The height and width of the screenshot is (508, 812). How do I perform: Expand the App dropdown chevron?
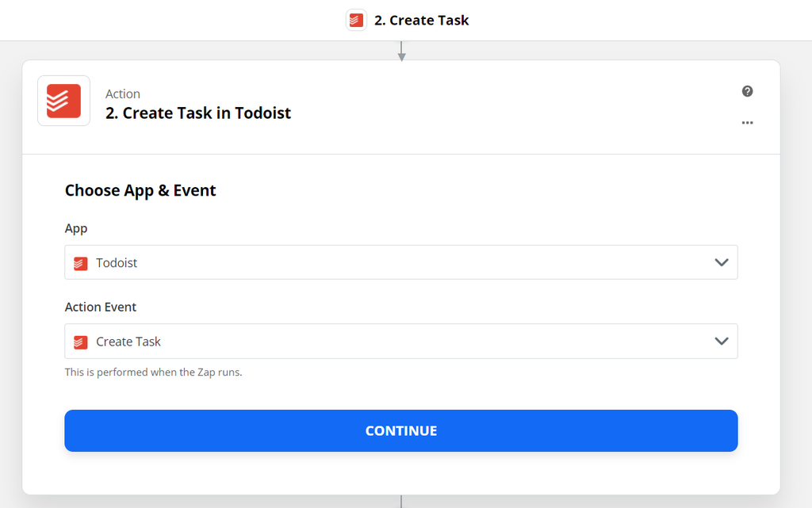[x=721, y=262]
